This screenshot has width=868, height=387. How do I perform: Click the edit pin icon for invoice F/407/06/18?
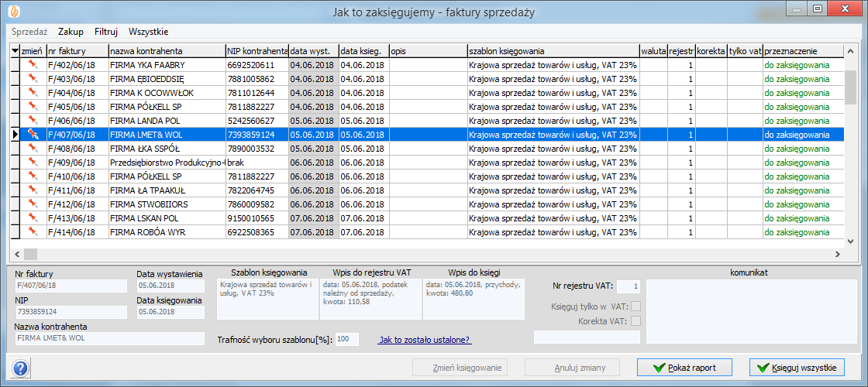pos(33,135)
